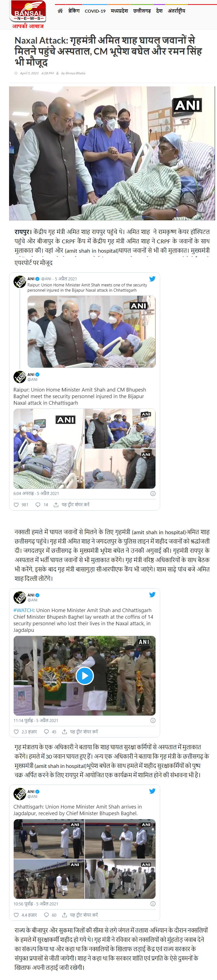Open the COVID-19 menu item

95,11
